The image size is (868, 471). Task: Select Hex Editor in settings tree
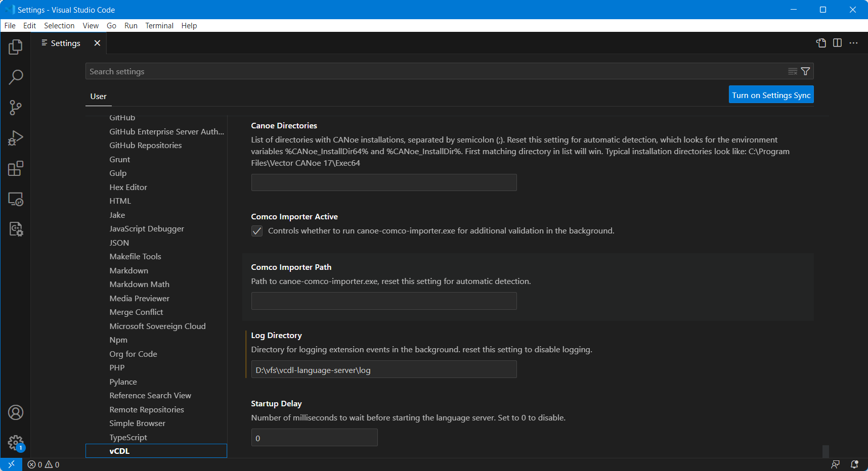pos(128,187)
